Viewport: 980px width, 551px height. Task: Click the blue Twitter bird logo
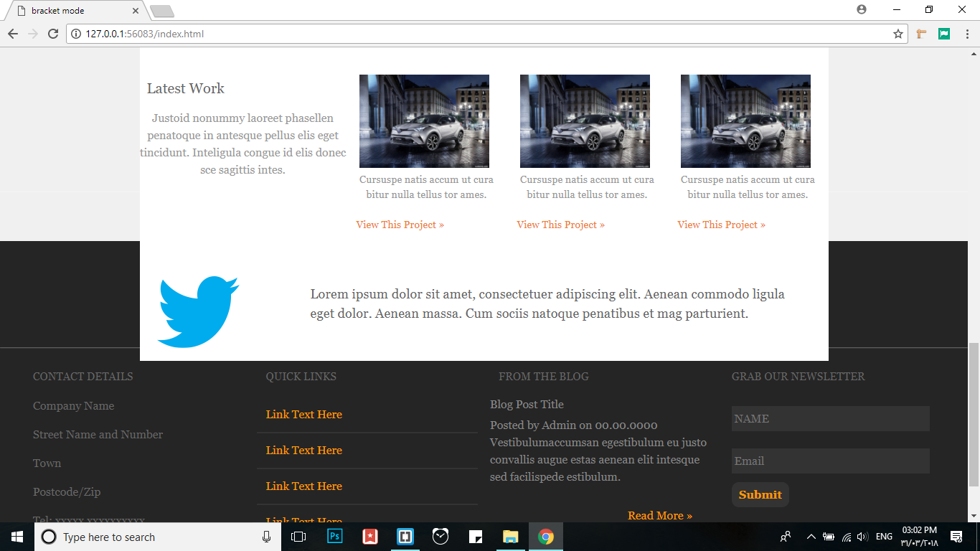[x=198, y=311]
